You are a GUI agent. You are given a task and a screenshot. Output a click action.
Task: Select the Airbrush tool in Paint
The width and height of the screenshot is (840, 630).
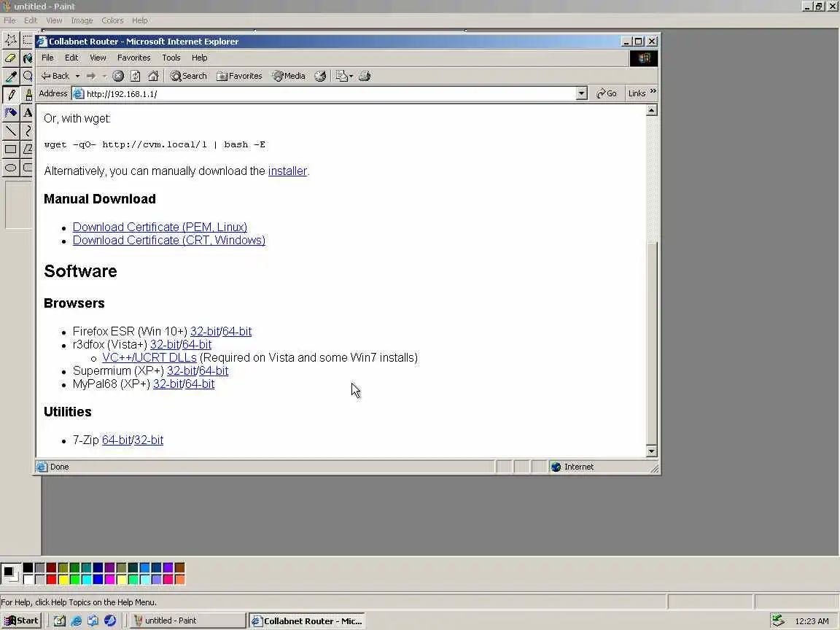click(10, 112)
